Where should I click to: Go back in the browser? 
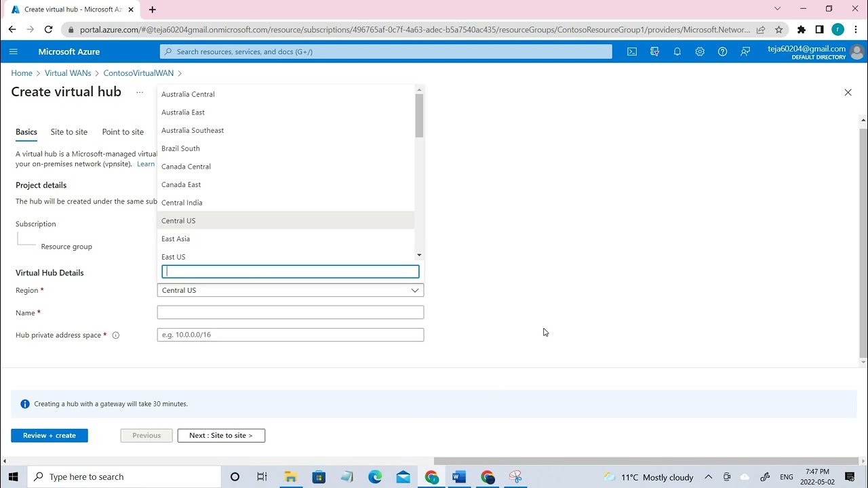click(x=12, y=29)
